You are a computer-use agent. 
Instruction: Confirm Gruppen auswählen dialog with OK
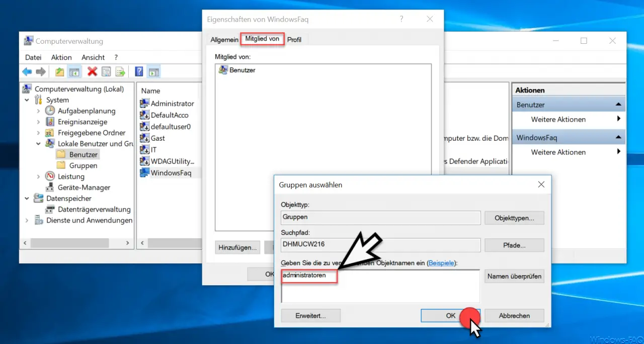pyautogui.click(x=450, y=316)
